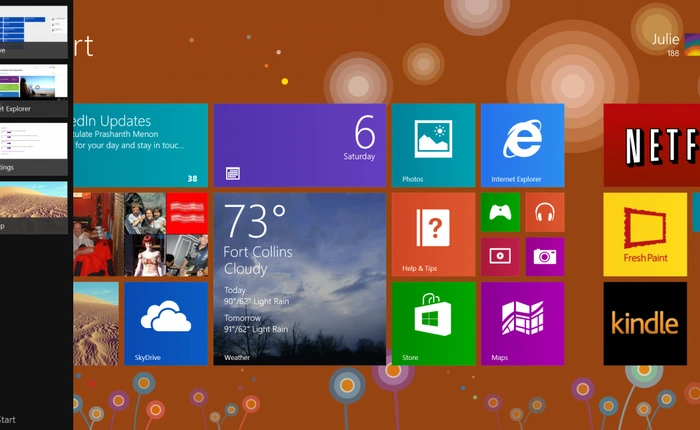The height and width of the screenshot is (430, 700).
Task: Launch the Netflix tile
Action: (652, 145)
